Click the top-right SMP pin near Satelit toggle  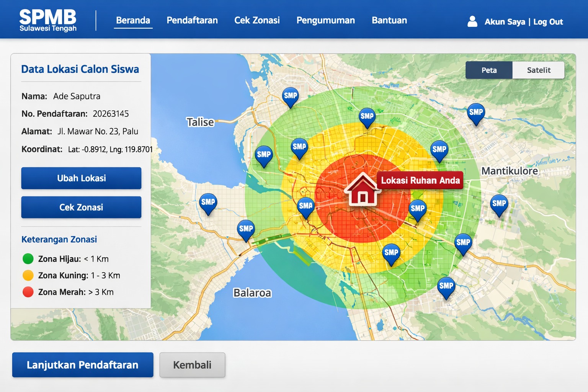[x=476, y=113]
